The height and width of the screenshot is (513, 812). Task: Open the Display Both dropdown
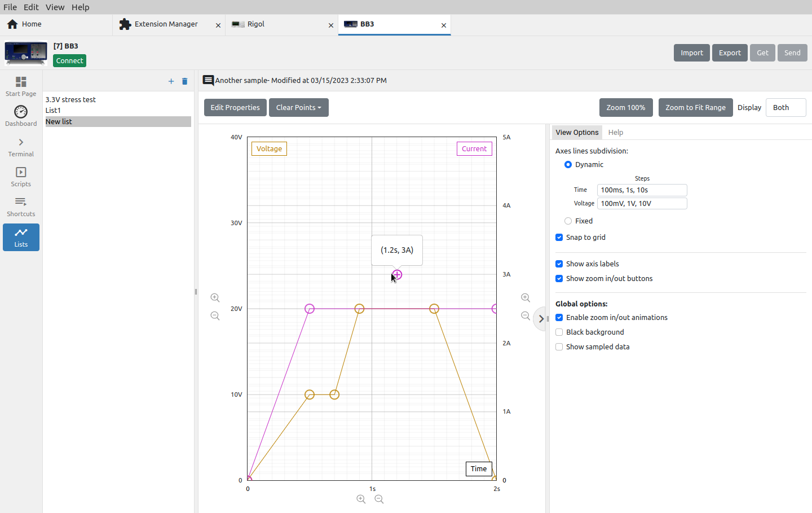[x=785, y=107]
